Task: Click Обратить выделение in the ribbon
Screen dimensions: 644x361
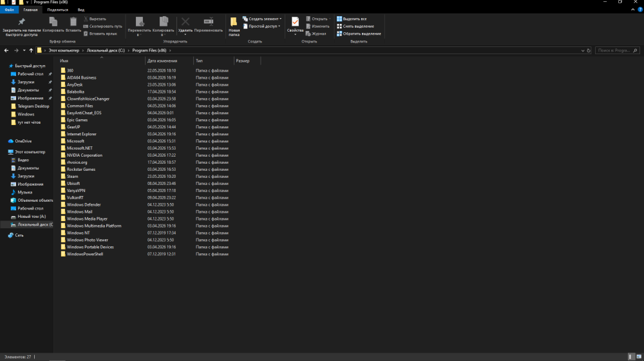Action: coord(359,34)
